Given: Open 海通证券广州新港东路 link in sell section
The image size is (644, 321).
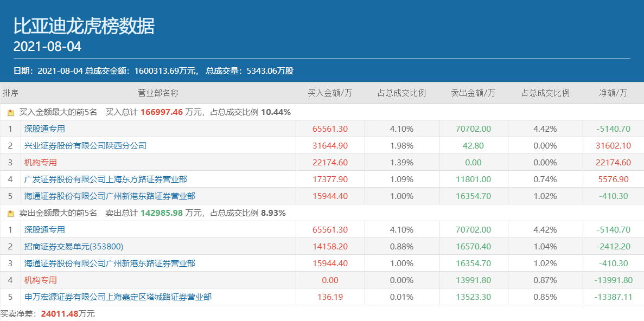Looking at the screenshot, I should (x=110, y=264).
